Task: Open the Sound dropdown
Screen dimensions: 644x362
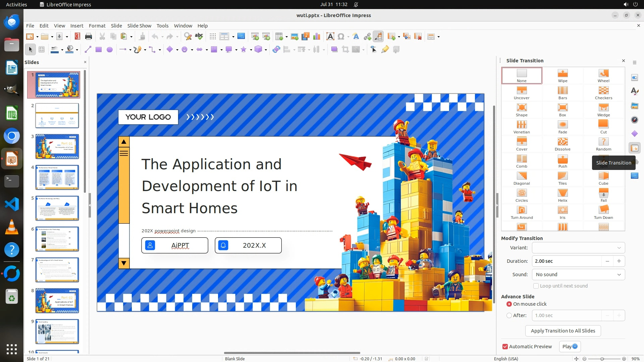Action: 578,275
